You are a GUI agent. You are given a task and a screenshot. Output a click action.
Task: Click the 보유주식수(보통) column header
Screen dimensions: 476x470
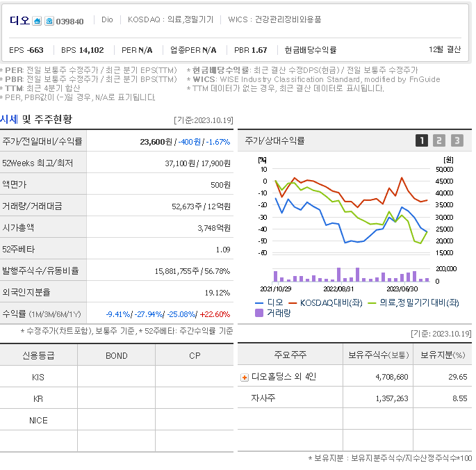378,355
